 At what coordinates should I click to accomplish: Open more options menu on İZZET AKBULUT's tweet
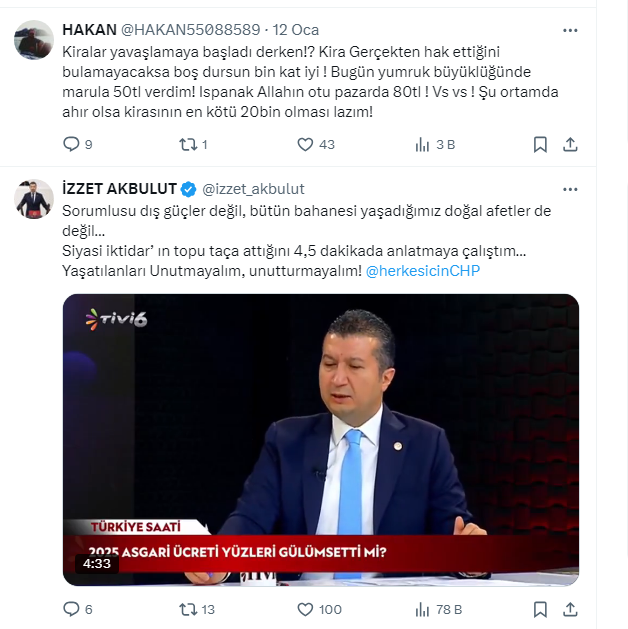click(x=570, y=189)
